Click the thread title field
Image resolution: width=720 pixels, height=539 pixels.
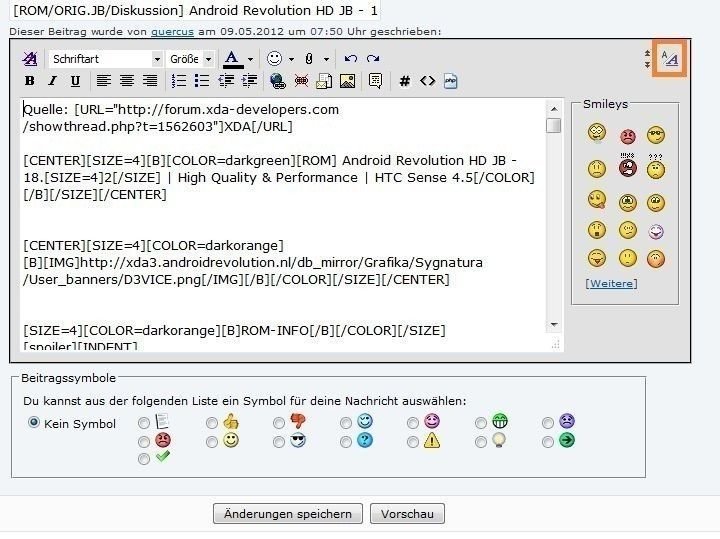coord(195,11)
